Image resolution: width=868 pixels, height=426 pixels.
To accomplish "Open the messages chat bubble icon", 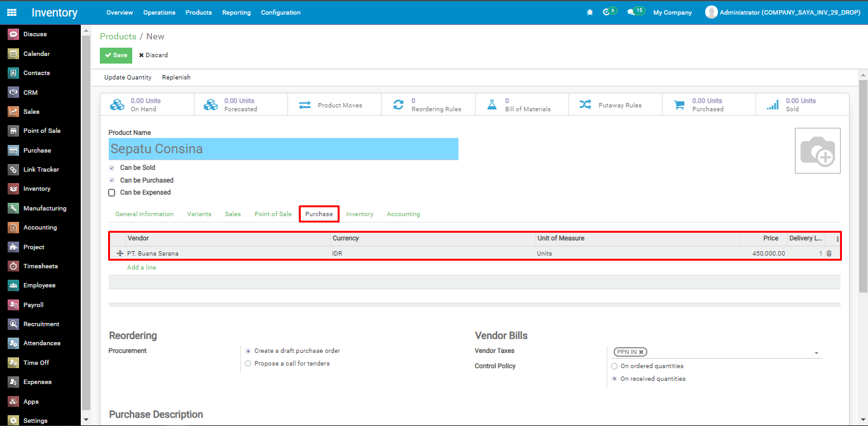I will pyautogui.click(x=631, y=12).
